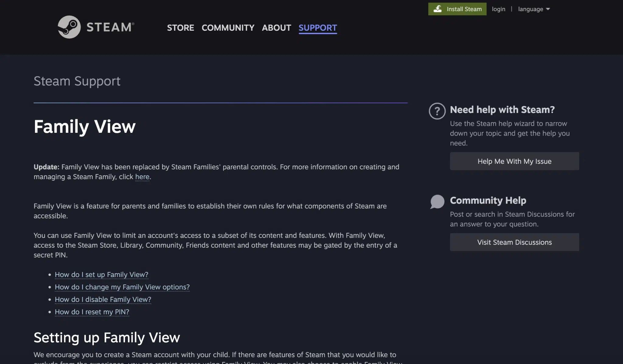Viewport: 623px width, 364px height.
Task: Open the STORE menu
Action: click(x=180, y=28)
